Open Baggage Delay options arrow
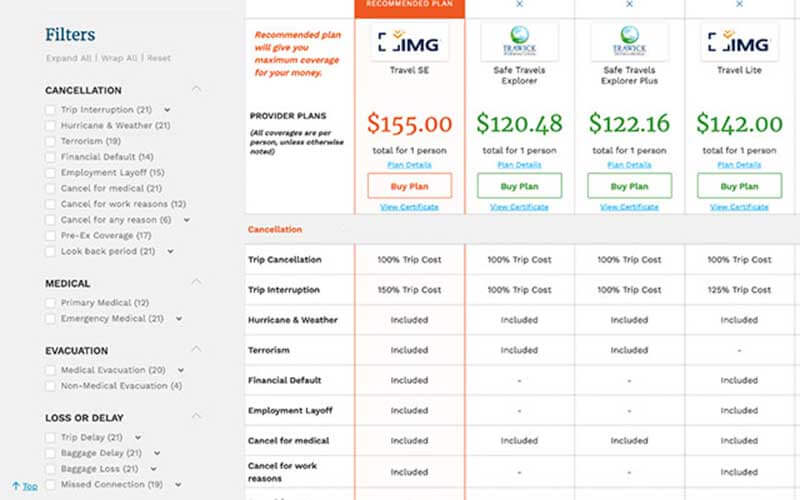 pyautogui.click(x=157, y=453)
